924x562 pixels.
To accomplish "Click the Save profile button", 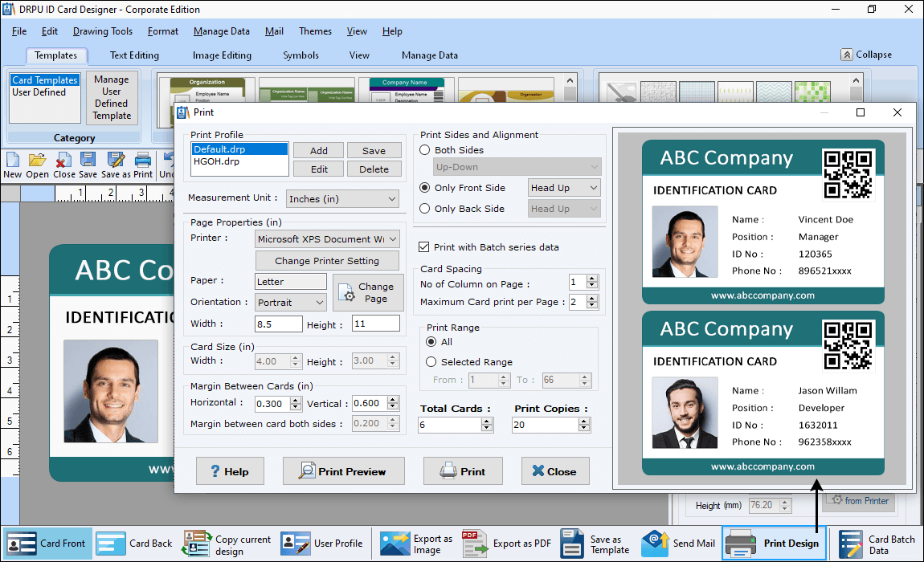I will coord(374,151).
